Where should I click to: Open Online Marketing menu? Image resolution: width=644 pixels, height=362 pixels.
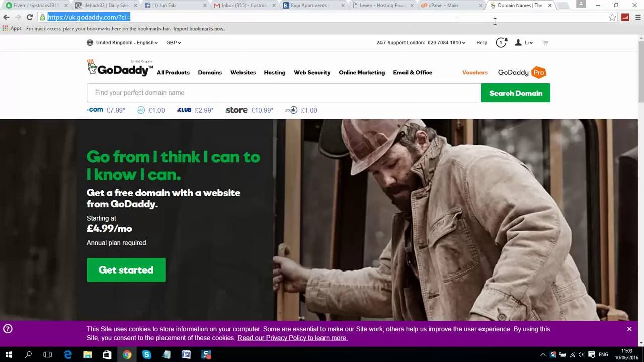[362, 73]
